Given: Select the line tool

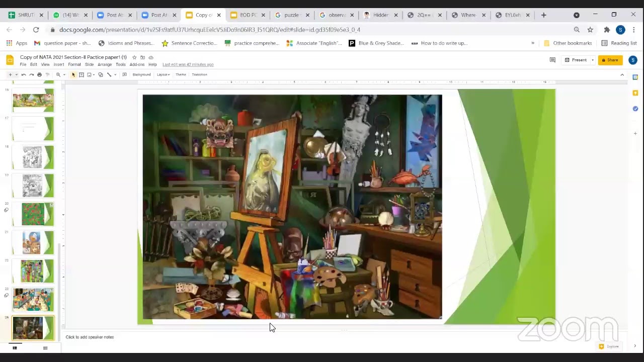Looking at the screenshot, I should (x=109, y=75).
